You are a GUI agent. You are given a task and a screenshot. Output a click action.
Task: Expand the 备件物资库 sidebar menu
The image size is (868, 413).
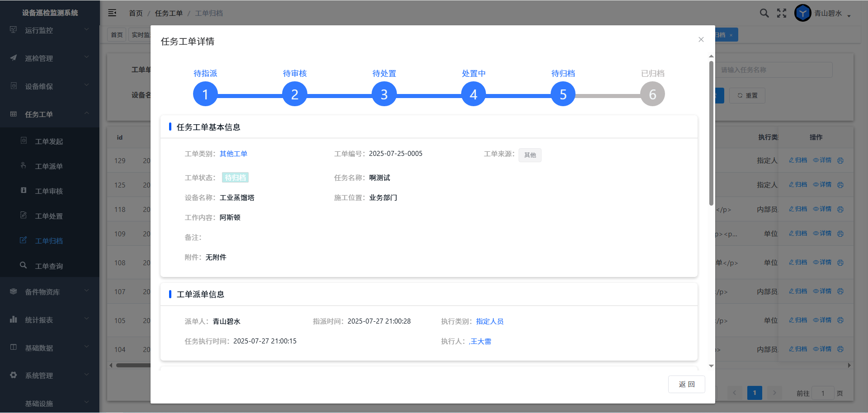(50, 292)
